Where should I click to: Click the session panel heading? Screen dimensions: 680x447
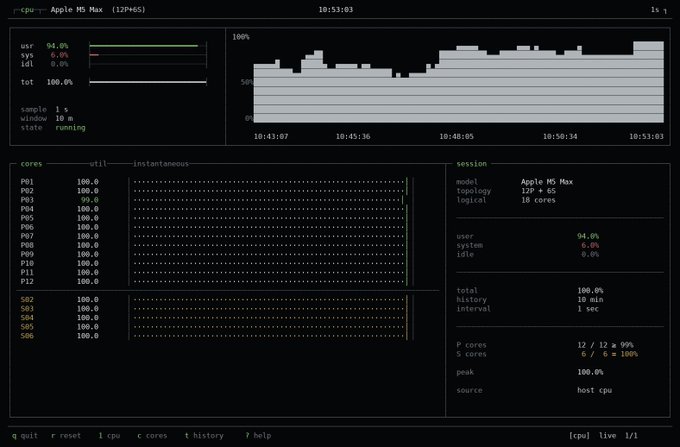pos(471,163)
